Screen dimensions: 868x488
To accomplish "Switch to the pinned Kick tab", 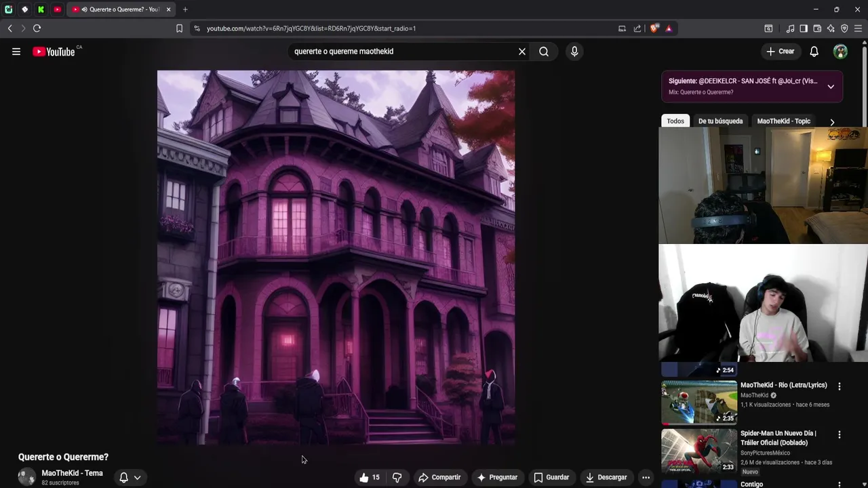I will click(41, 9).
